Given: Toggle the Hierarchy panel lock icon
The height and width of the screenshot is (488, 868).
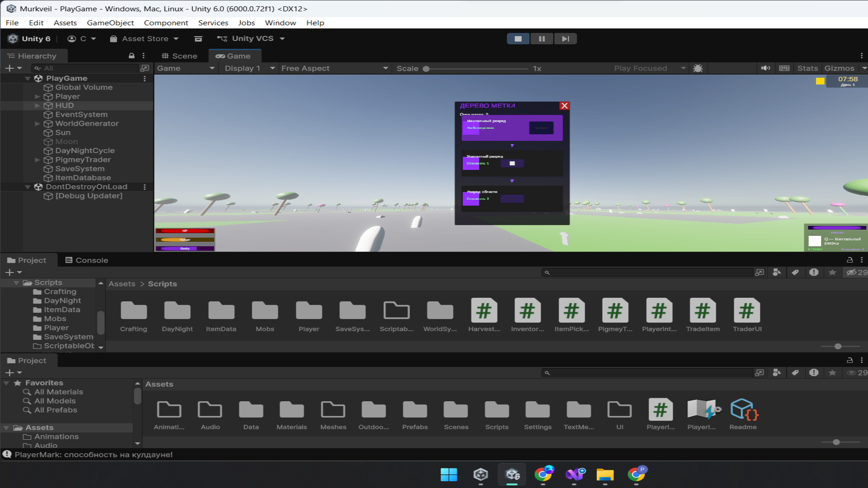Looking at the screenshot, I should [x=132, y=56].
